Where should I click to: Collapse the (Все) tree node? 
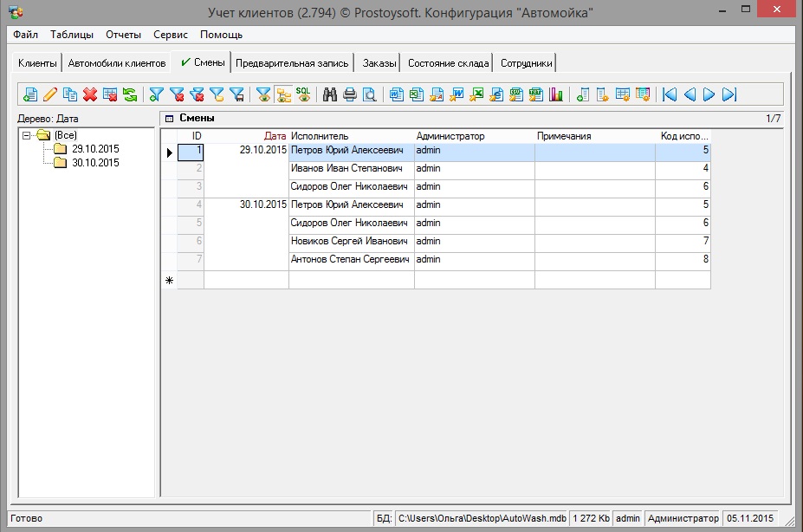(x=27, y=135)
